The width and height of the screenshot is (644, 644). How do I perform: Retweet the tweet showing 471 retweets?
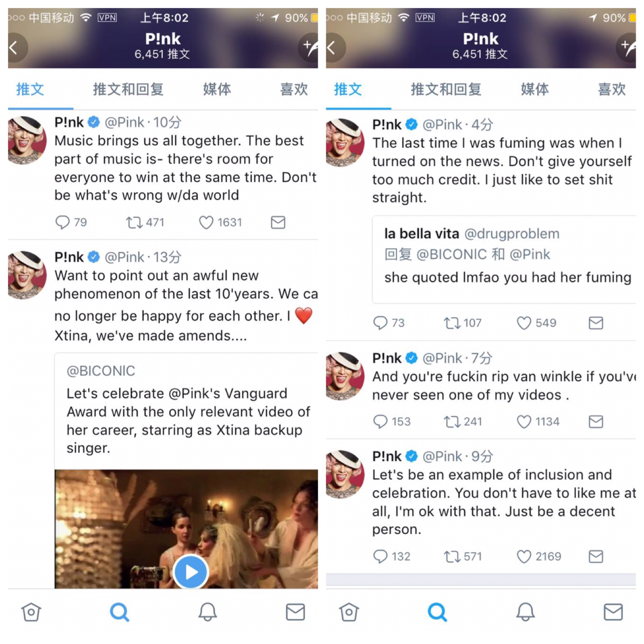pos(134,222)
